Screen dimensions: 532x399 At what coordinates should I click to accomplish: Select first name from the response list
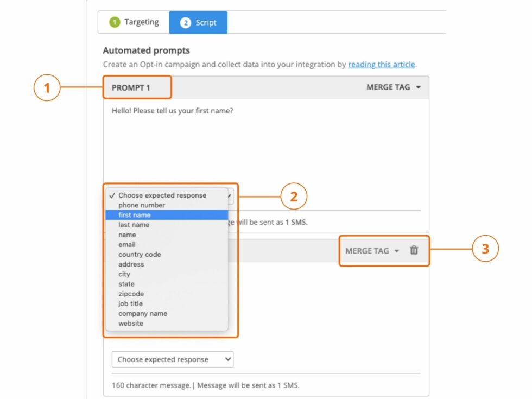(x=135, y=215)
